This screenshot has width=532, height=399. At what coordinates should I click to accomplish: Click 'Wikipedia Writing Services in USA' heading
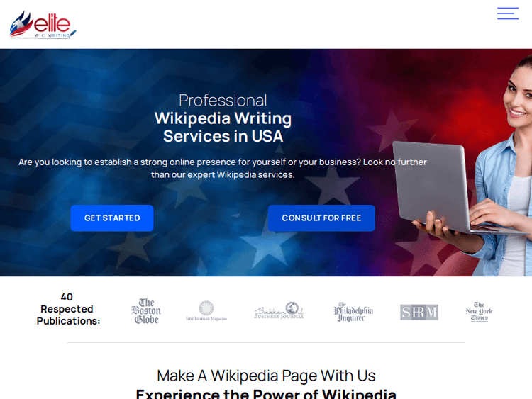pos(223,127)
